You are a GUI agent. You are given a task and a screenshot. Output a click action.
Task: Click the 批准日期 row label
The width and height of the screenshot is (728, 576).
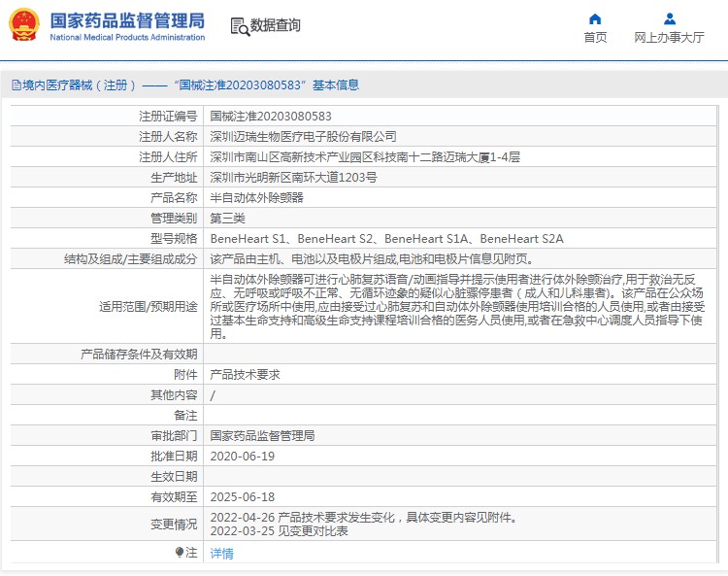click(174, 457)
